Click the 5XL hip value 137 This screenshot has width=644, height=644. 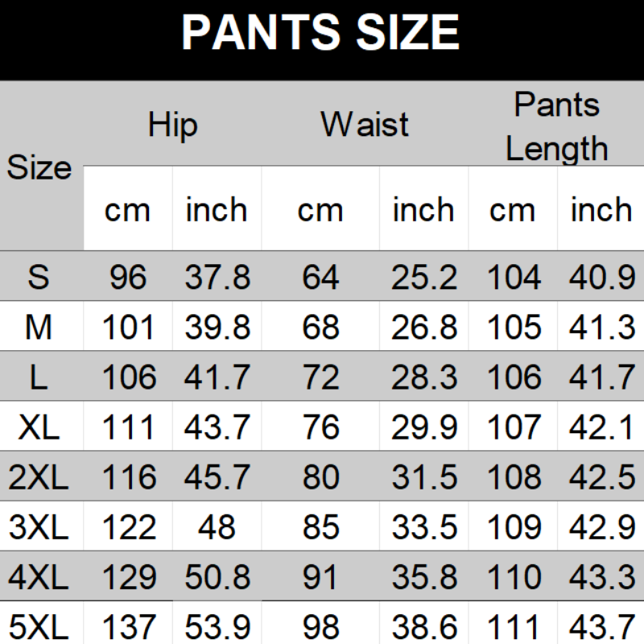tap(127, 627)
